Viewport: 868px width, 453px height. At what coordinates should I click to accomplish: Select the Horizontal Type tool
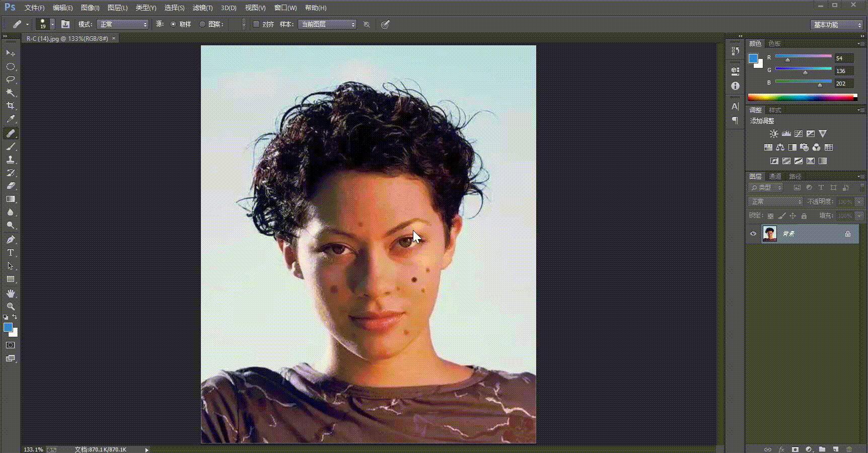[x=10, y=253]
